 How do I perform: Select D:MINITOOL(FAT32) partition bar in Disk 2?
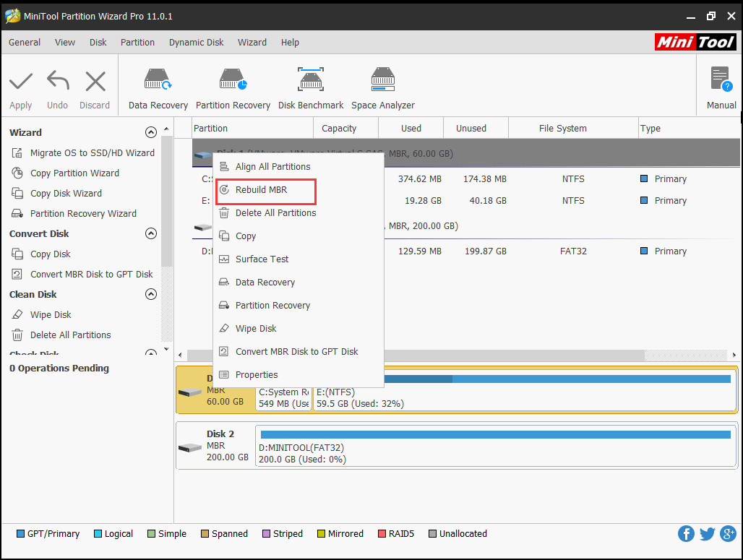(495, 446)
